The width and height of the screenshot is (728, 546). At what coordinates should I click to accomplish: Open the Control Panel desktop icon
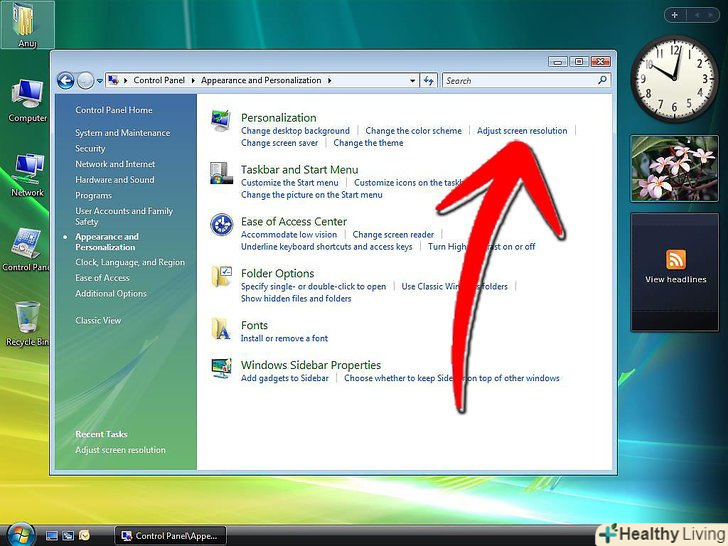tap(26, 249)
